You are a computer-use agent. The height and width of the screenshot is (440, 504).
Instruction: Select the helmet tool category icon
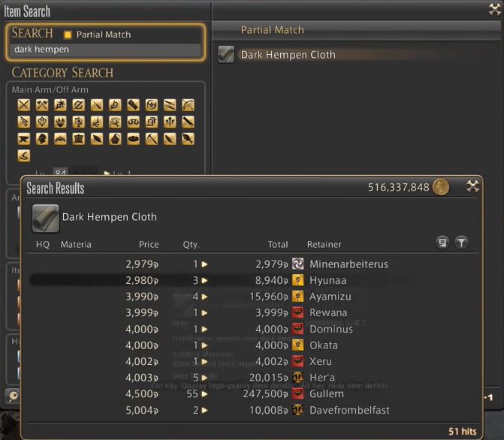[42, 139]
